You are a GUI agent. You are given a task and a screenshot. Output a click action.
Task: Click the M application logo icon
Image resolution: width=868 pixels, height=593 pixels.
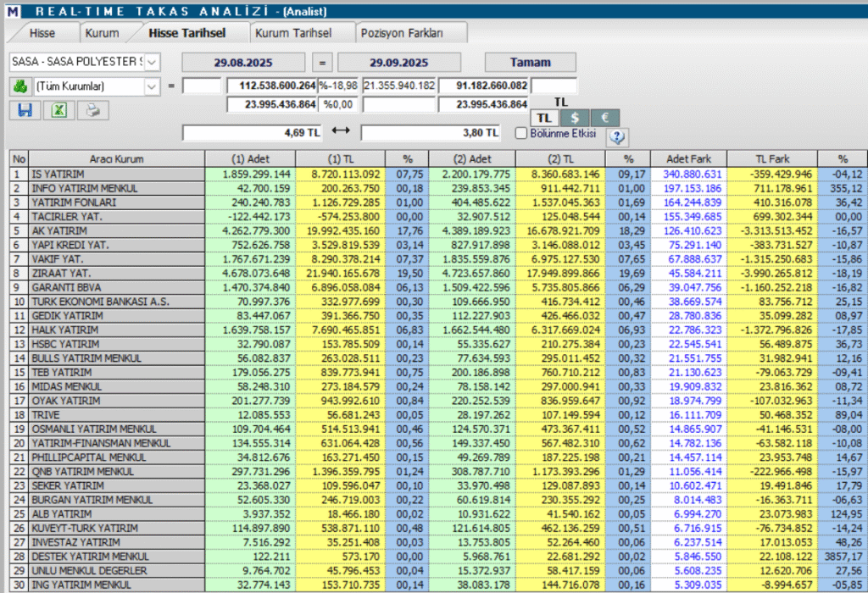11,9
